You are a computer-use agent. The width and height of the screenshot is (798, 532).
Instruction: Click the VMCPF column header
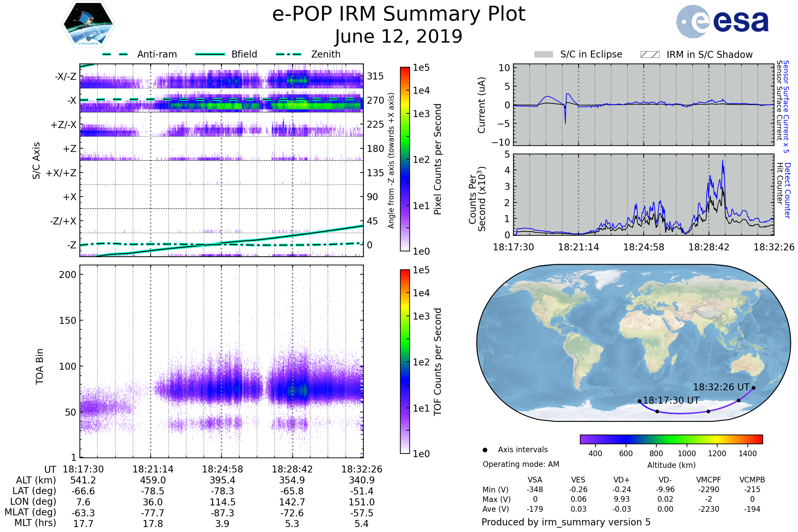(x=709, y=480)
